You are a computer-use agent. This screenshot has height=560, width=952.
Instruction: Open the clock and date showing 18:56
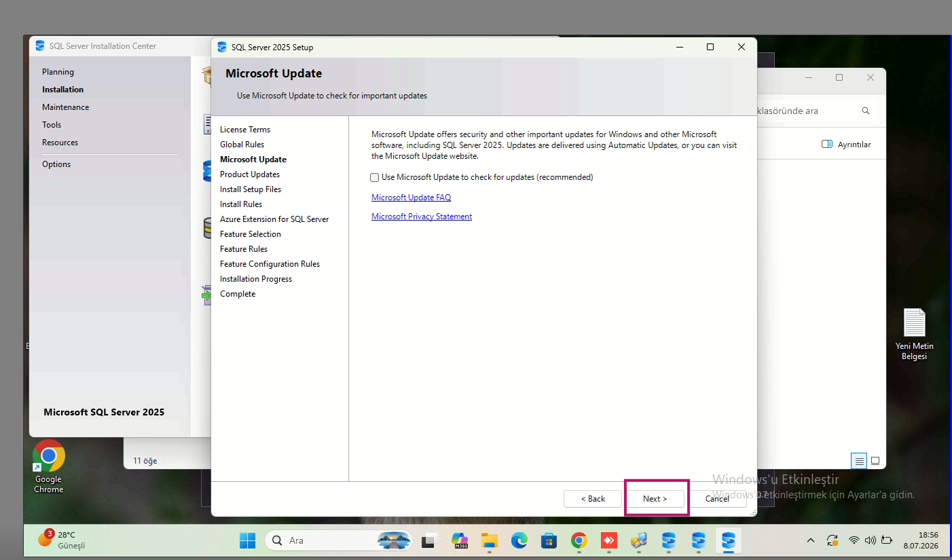pyautogui.click(x=921, y=540)
